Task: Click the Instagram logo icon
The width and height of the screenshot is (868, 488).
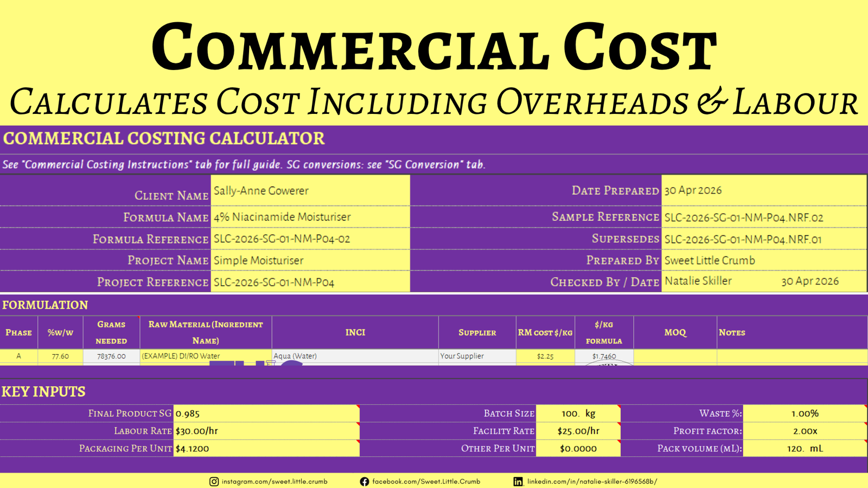Action: pos(214,481)
